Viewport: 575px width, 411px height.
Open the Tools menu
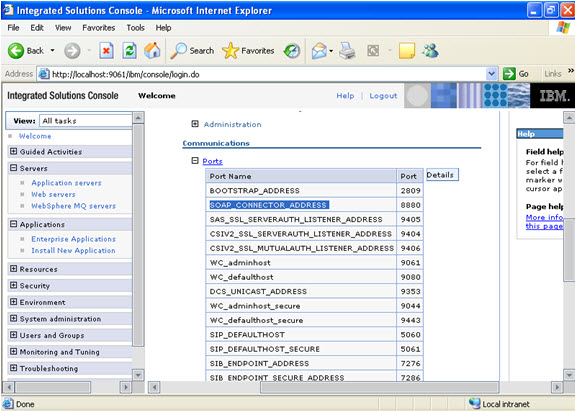pyautogui.click(x=135, y=28)
